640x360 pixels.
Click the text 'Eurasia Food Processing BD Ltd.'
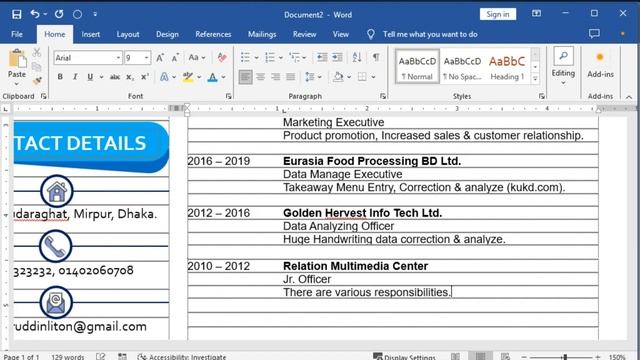(x=372, y=161)
